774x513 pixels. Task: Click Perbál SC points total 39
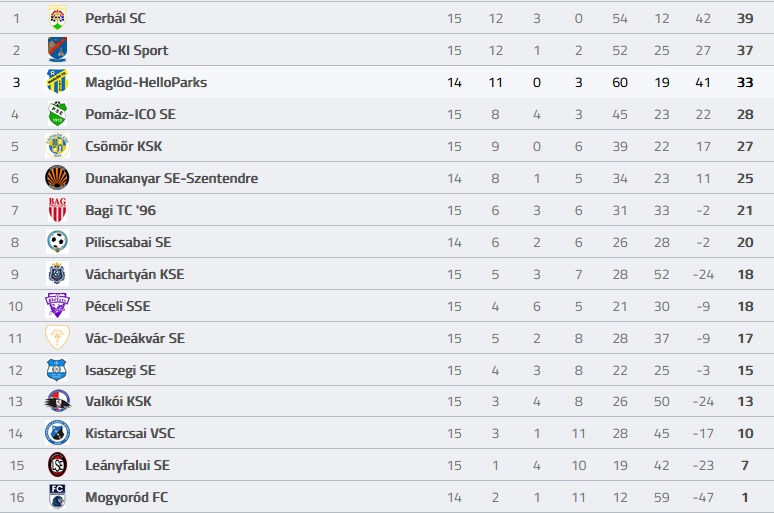(x=745, y=18)
